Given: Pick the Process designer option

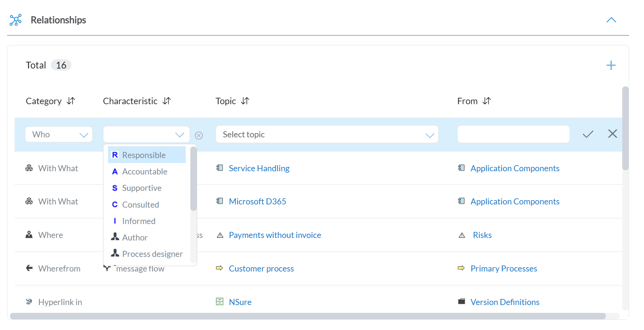Looking at the screenshot, I should [x=152, y=254].
